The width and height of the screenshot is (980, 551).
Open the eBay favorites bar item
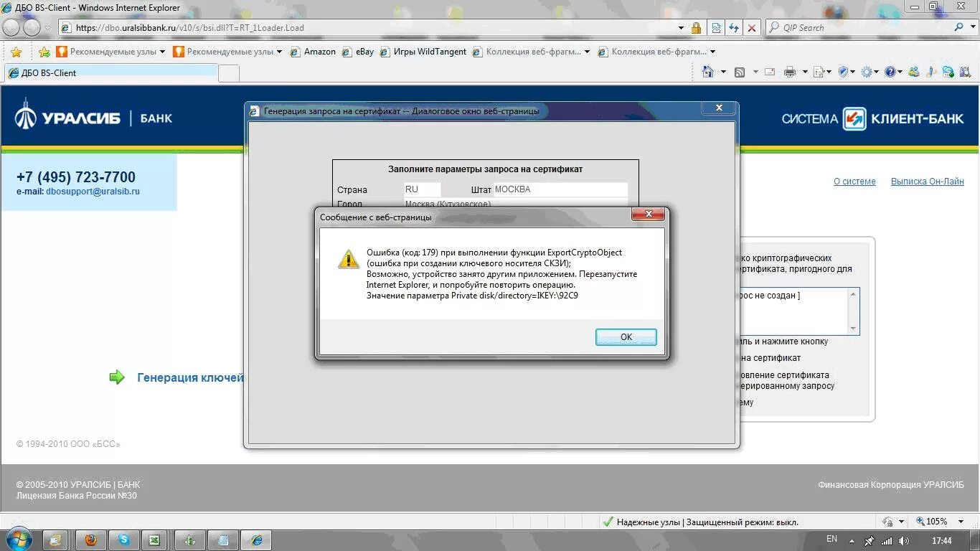pyautogui.click(x=358, y=52)
